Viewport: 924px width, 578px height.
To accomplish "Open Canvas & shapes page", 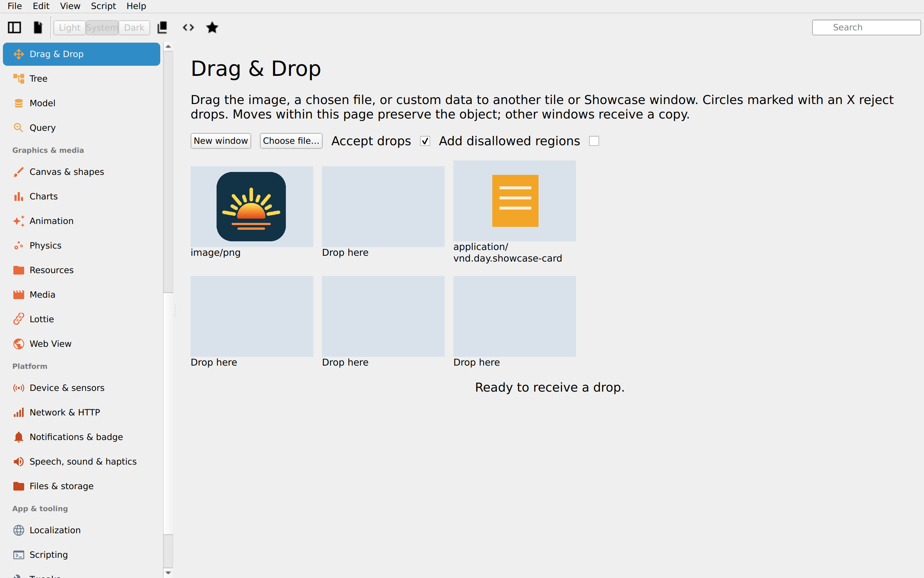I will [x=81, y=172].
